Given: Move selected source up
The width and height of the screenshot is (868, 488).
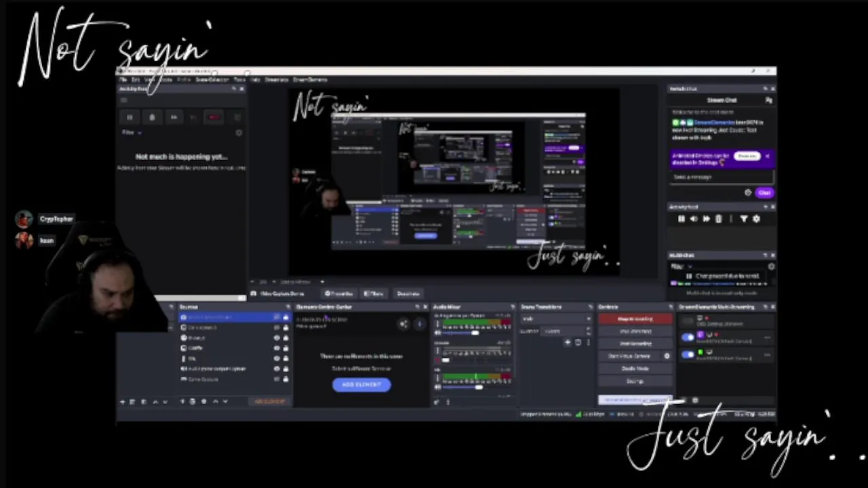Looking at the screenshot, I should click(x=216, y=401).
